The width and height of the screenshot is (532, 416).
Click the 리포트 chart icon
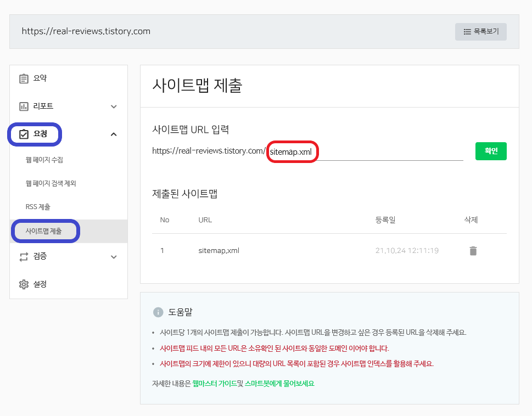(x=24, y=106)
